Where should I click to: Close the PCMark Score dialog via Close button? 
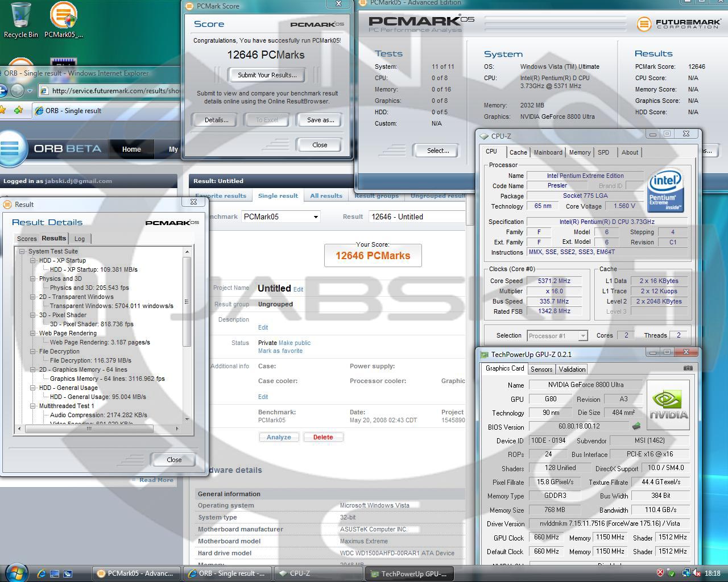[x=320, y=145]
